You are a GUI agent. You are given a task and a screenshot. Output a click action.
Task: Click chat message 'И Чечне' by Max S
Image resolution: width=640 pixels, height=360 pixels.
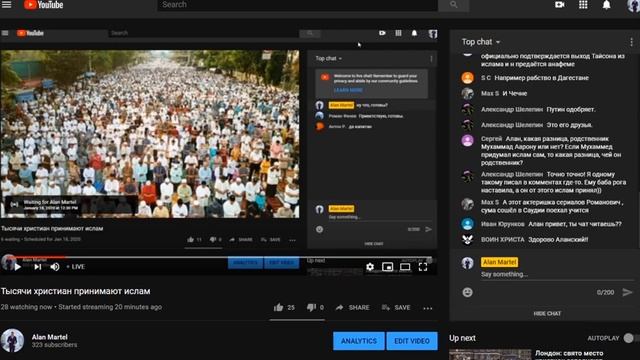point(515,93)
